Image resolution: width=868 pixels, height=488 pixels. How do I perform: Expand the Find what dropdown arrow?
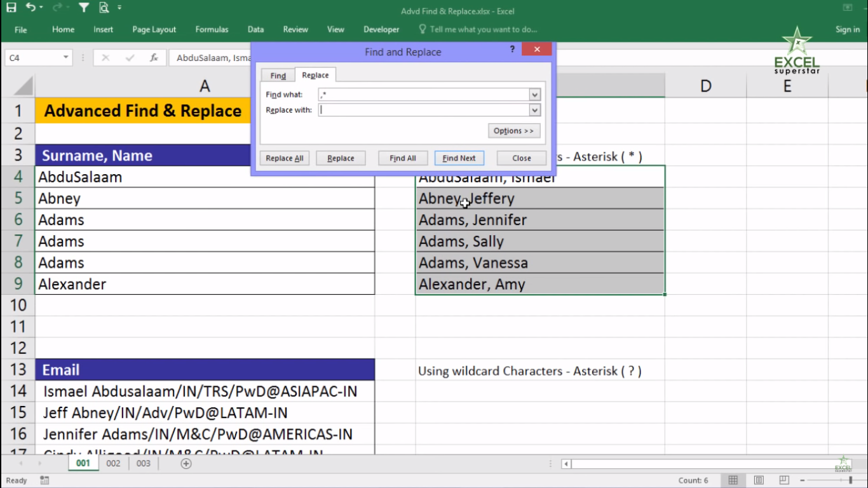coord(534,95)
